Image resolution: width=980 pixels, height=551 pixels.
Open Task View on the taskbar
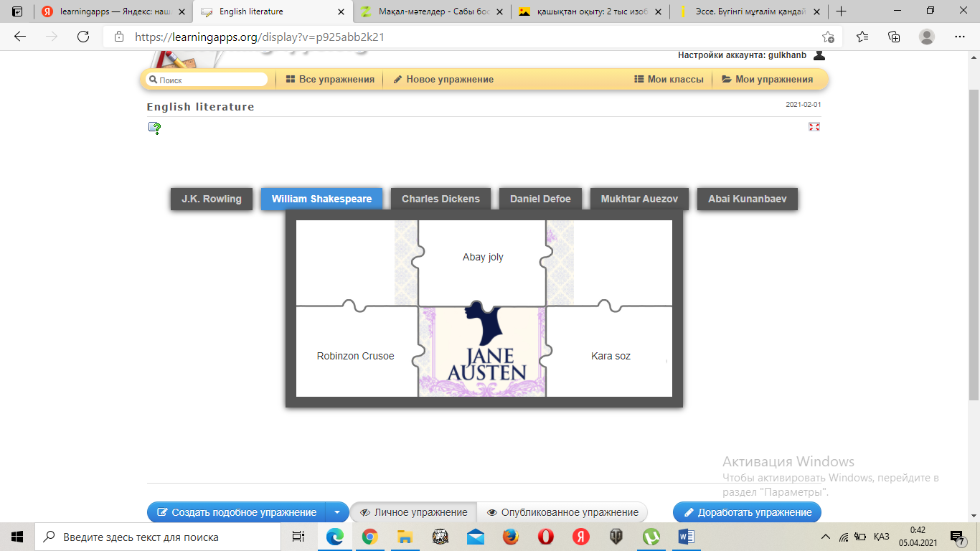pos(298,537)
